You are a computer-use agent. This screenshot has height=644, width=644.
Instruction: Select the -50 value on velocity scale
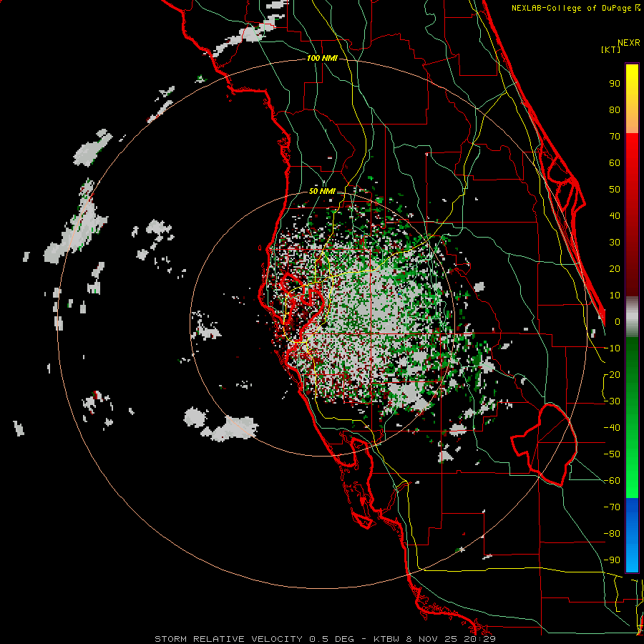pyautogui.click(x=612, y=454)
